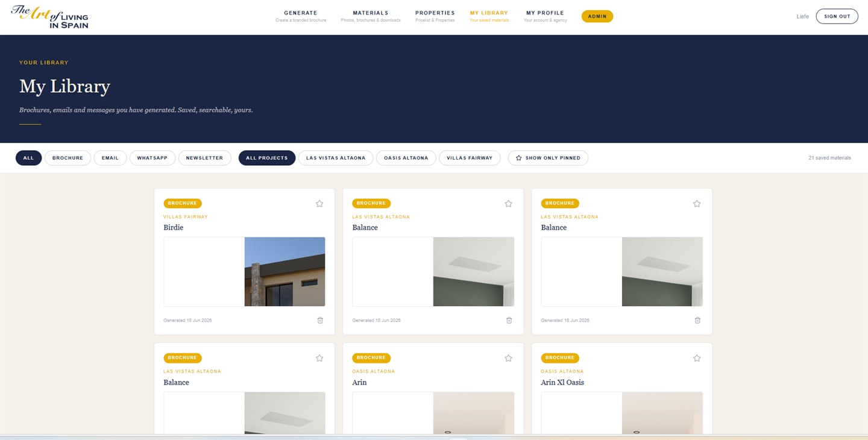Open the Arin card preview thumbnail
The width and height of the screenshot is (868, 440).
tap(433, 413)
